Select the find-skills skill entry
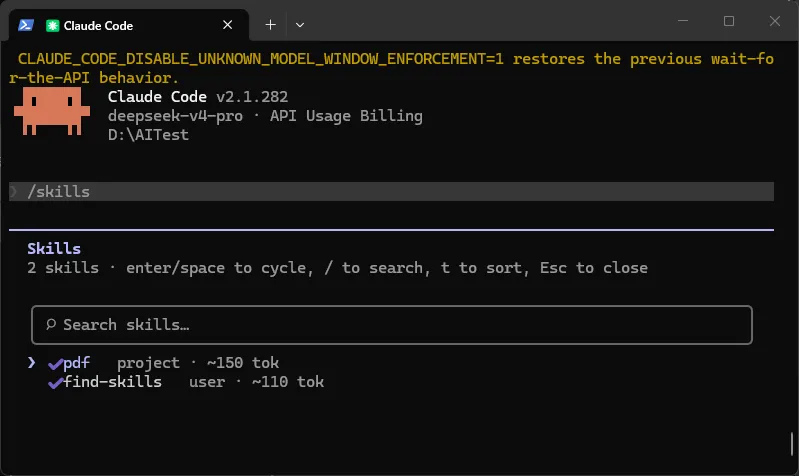This screenshot has height=476, width=799. (186, 382)
